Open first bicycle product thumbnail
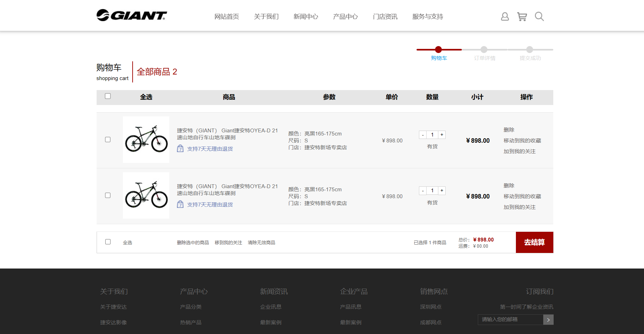 [x=146, y=140]
